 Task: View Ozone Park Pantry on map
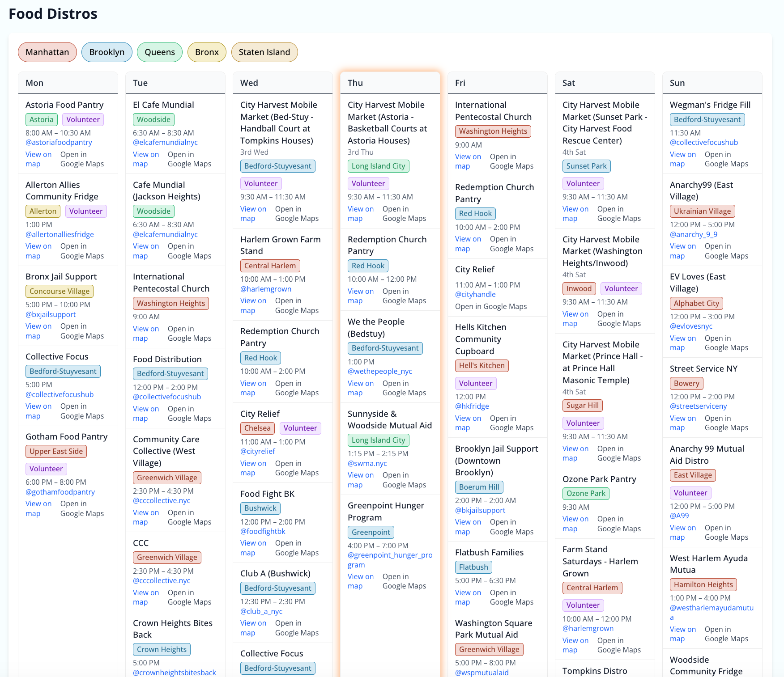pyautogui.click(x=575, y=524)
